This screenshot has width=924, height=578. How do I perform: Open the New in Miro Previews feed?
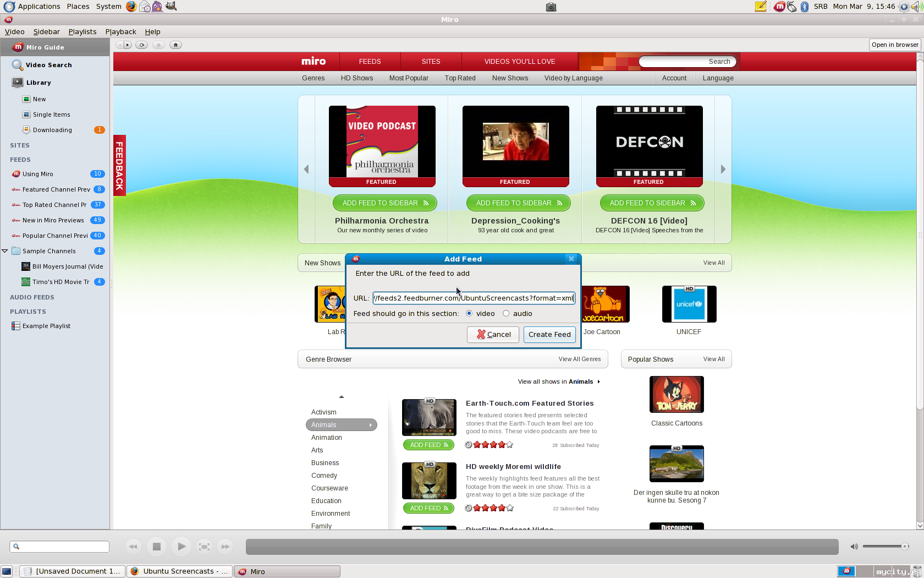coord(55,220)
